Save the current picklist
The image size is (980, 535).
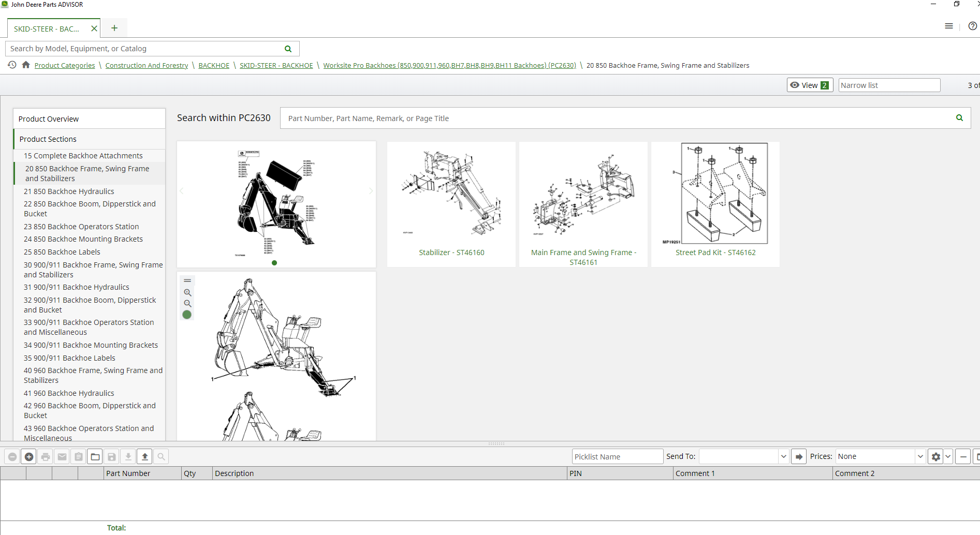pyautogui.click(x=111, y=456)
